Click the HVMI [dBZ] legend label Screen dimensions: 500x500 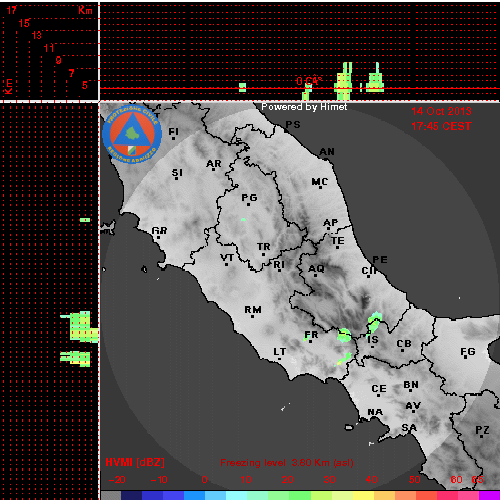click(x=135, y=462)
